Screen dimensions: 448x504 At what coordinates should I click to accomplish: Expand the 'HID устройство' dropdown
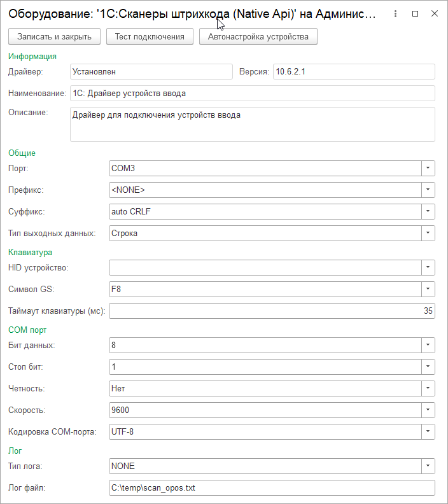pyautogui.click(x=428, y=267)
